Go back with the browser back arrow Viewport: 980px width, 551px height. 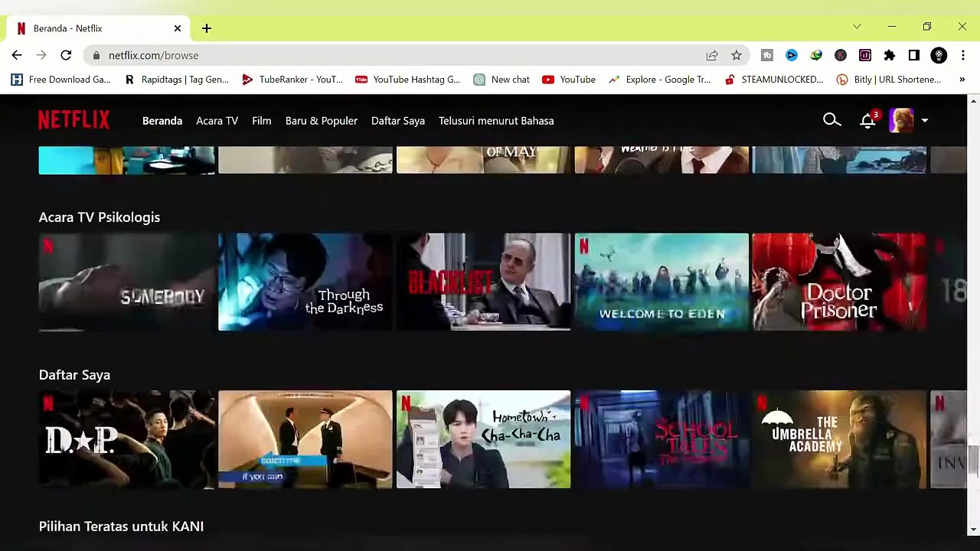pos(17,55)
